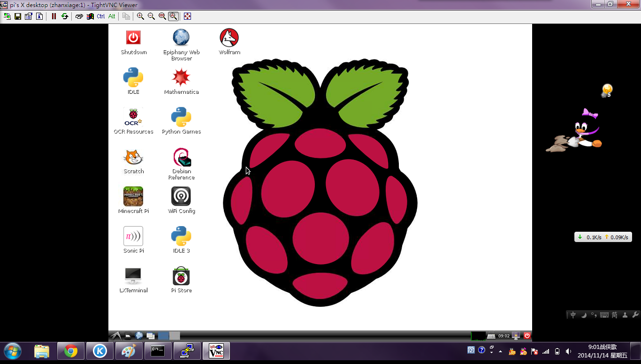Viewport: 641px width, 364px height.
Task: Open the LXDE start menu in Pi panel
Action: point(116,336)
